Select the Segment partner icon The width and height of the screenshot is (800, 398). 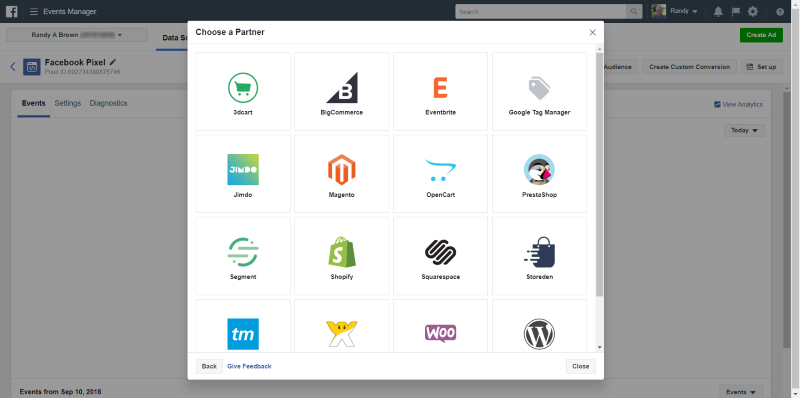243,252
